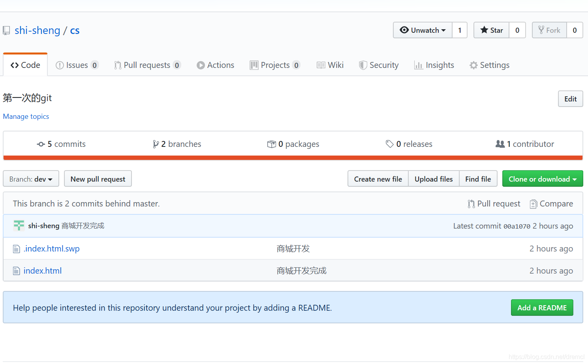Open the shi-sheng owner profile link
Image resolution: width=588 pixels, height=364 pixels.
tap(38, 30)
